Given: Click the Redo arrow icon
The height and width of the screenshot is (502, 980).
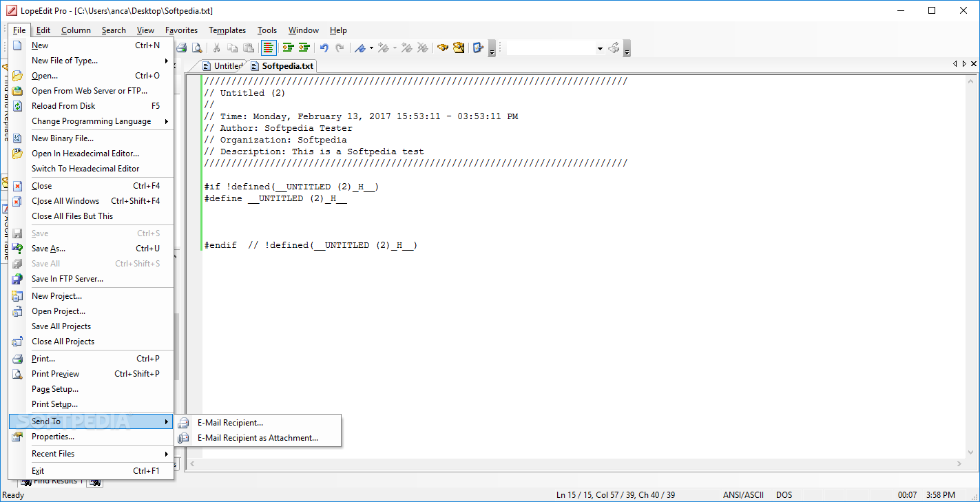Looking at the screenshot, I should pyautogui.click(x=340, y=48).
